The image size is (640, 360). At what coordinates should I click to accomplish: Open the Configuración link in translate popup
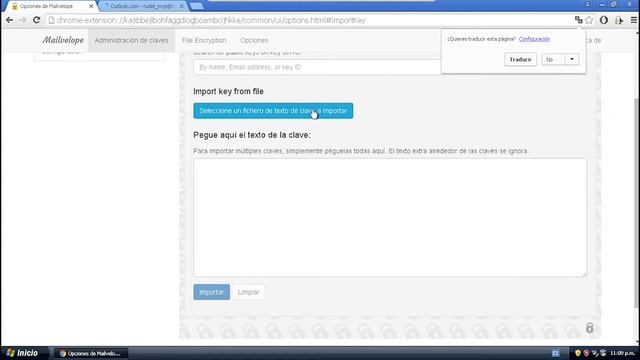[534, 39]
